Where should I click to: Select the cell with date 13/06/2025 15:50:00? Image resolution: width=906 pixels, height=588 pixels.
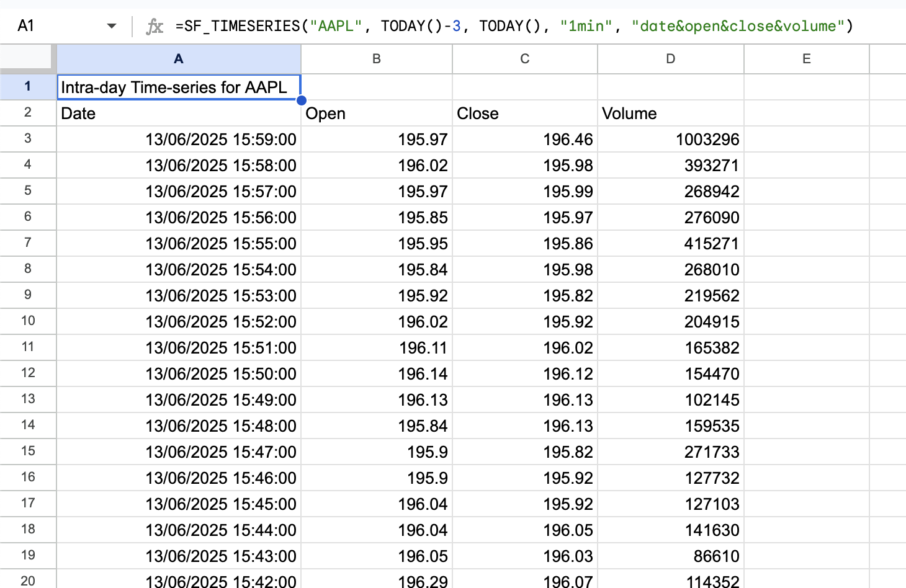pos(179,373)
